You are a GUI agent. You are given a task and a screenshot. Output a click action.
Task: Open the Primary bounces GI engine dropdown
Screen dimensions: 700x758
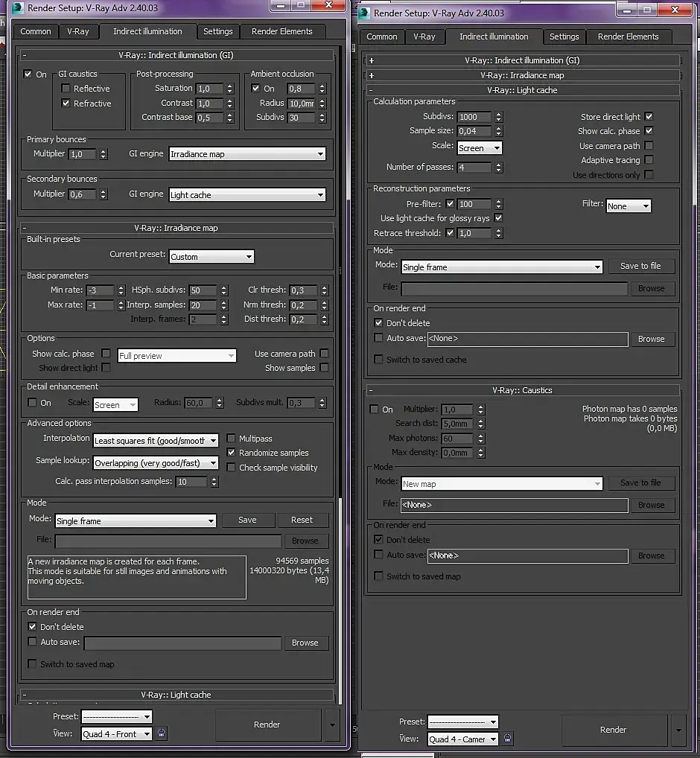pyautogui.click(x=247, y=153)
